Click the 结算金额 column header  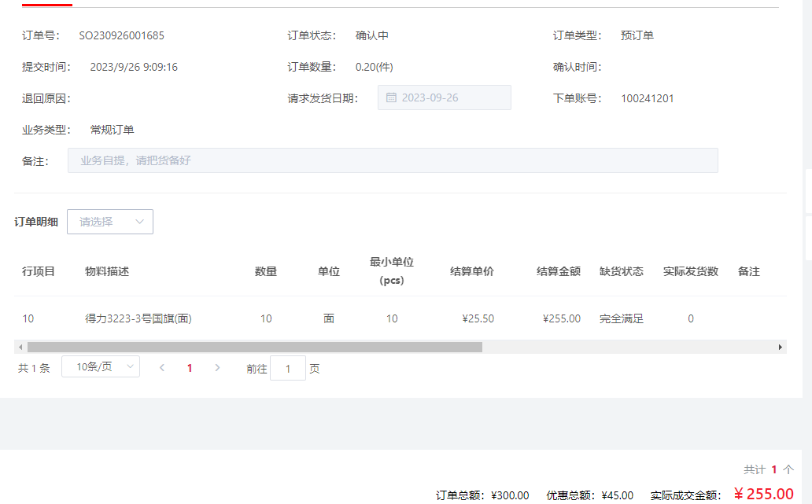[x=559, y=271]
